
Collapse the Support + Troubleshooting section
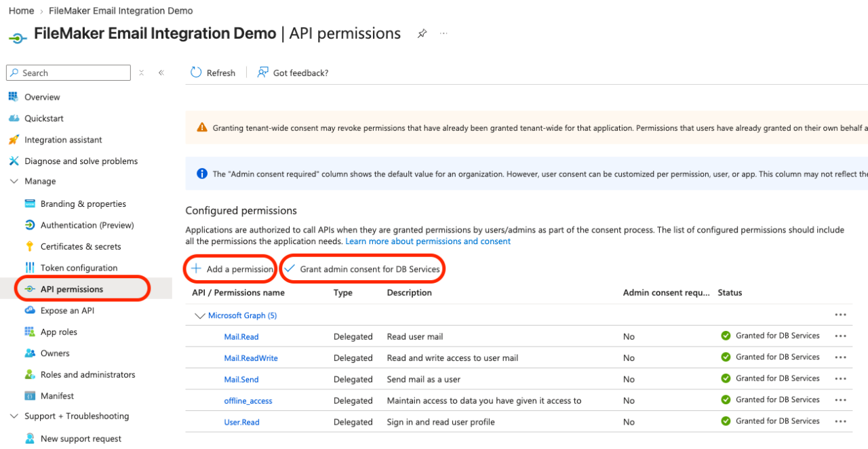[14, 416]
